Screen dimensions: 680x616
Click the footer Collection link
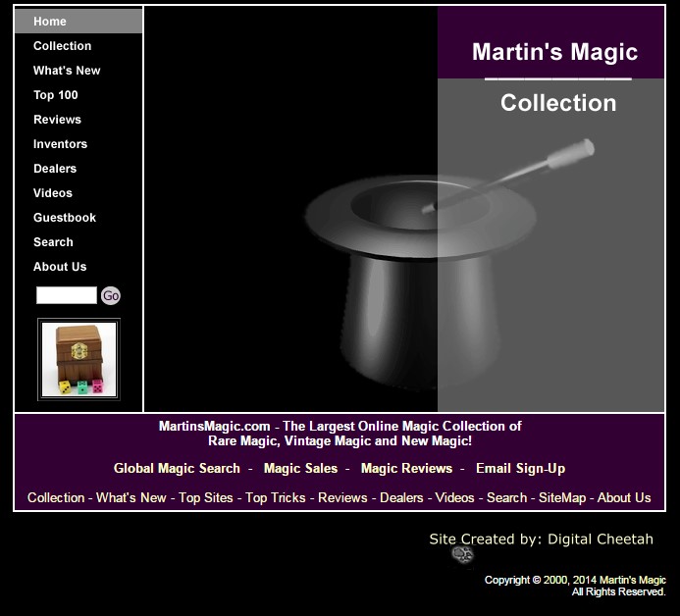click(x=56, y=497)
